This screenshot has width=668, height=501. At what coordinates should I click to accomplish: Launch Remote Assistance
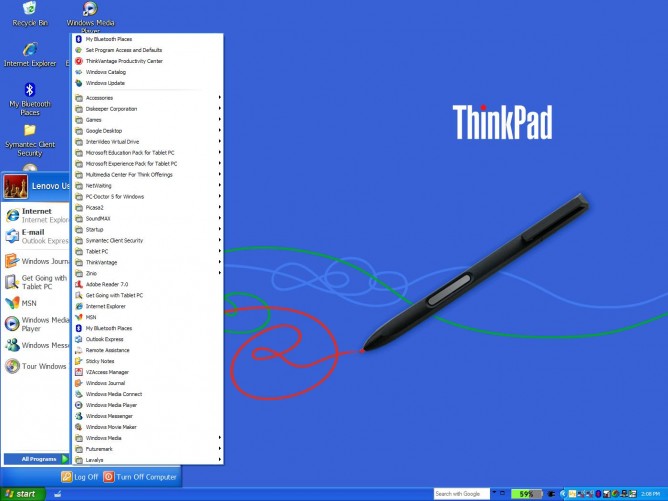point(108,350)
